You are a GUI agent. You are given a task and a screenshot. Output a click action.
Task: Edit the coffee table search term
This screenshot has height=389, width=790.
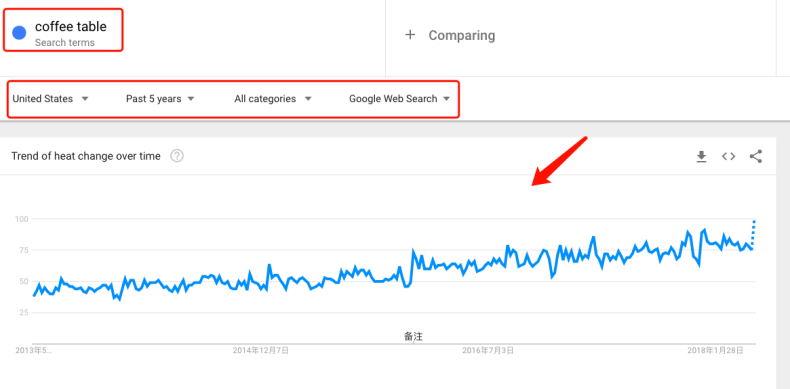tap(71, 26)
